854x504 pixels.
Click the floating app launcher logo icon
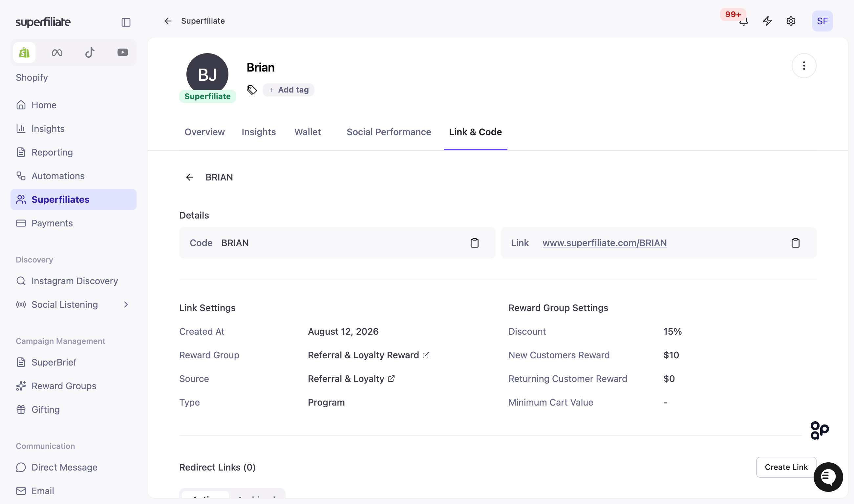point(819,430)
